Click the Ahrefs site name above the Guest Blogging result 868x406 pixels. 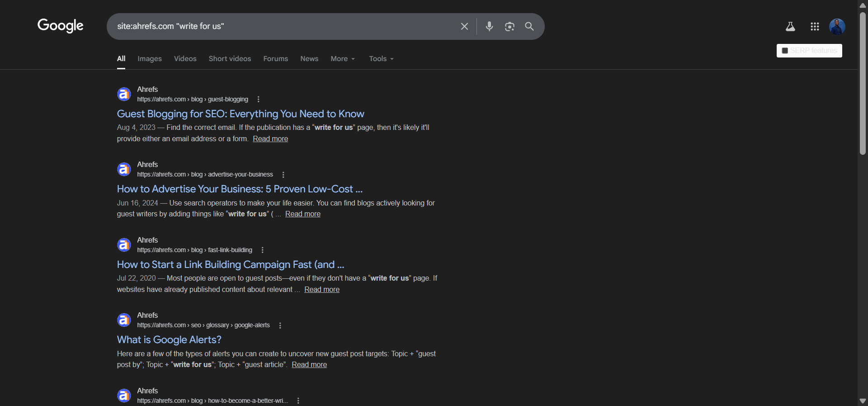point(147,90)
